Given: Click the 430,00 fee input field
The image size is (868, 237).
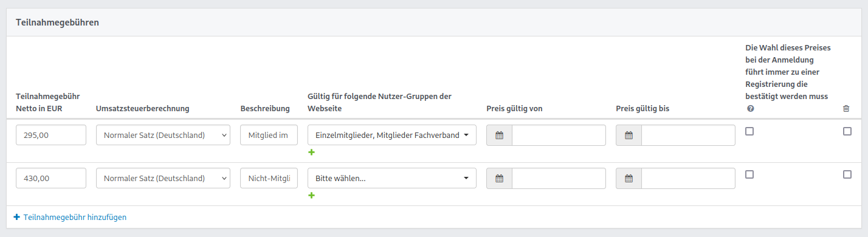Looking at the screenshot, I should [51, 178].
